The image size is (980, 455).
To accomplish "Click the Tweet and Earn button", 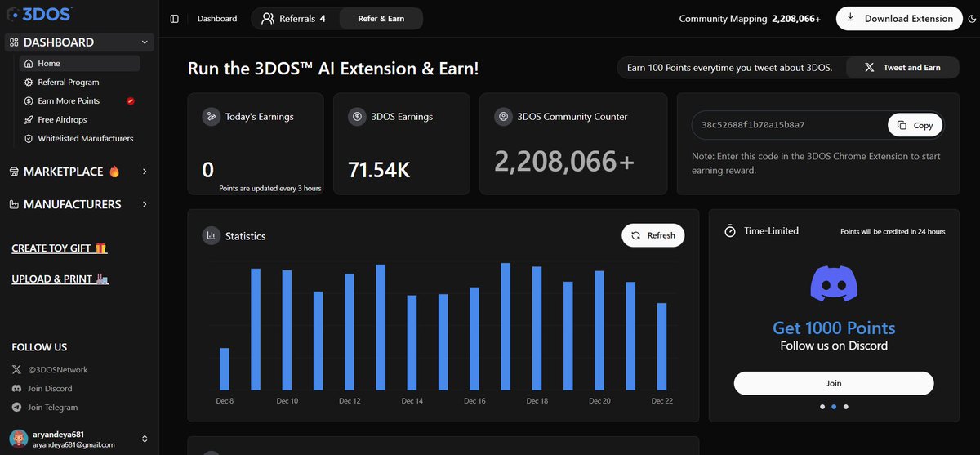I will (x=902, y=68).
